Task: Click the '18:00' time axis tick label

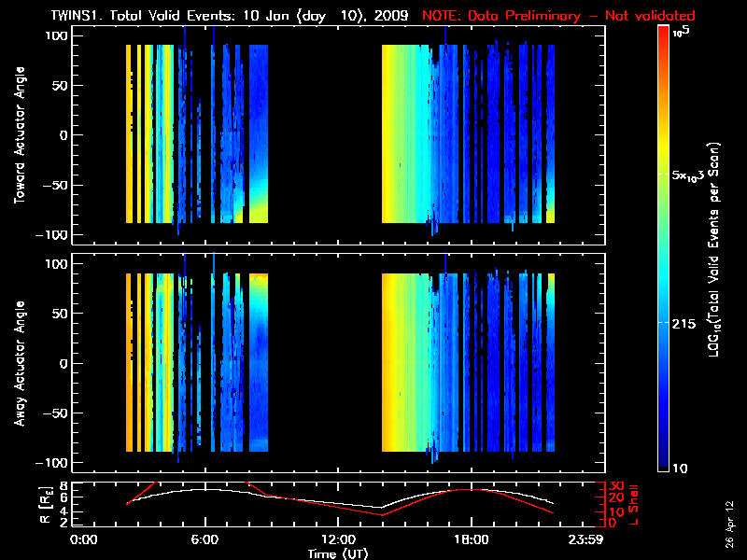Action: pos(471,540)
